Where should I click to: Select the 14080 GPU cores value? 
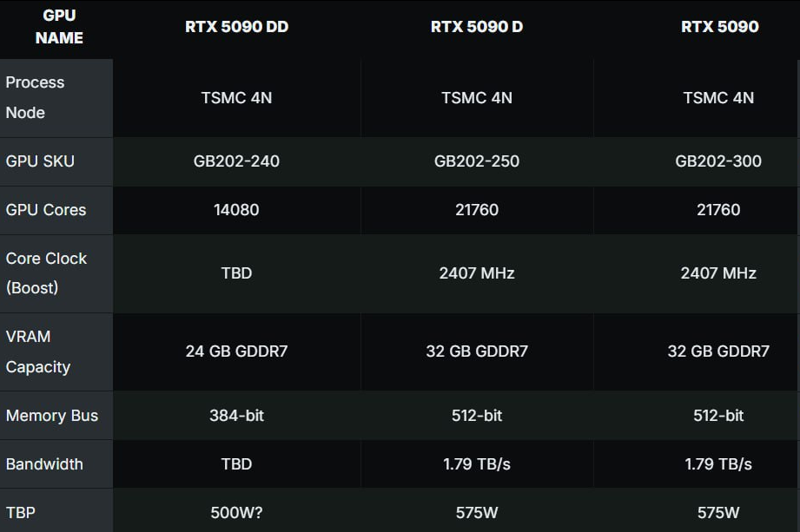[237, 209]
